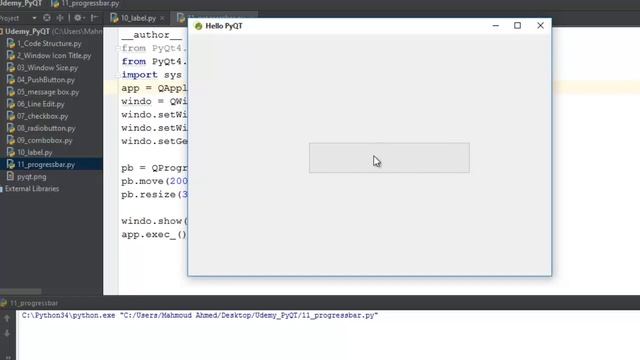This screenshot has height=360, width=640.
Task: Click the app = QAppl line in editor
Action: [154, 88]
